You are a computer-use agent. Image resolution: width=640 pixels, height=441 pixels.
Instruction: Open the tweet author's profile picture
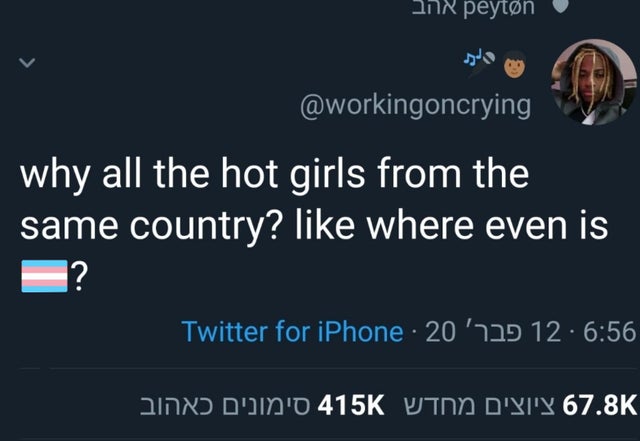(x=594, y=82)
